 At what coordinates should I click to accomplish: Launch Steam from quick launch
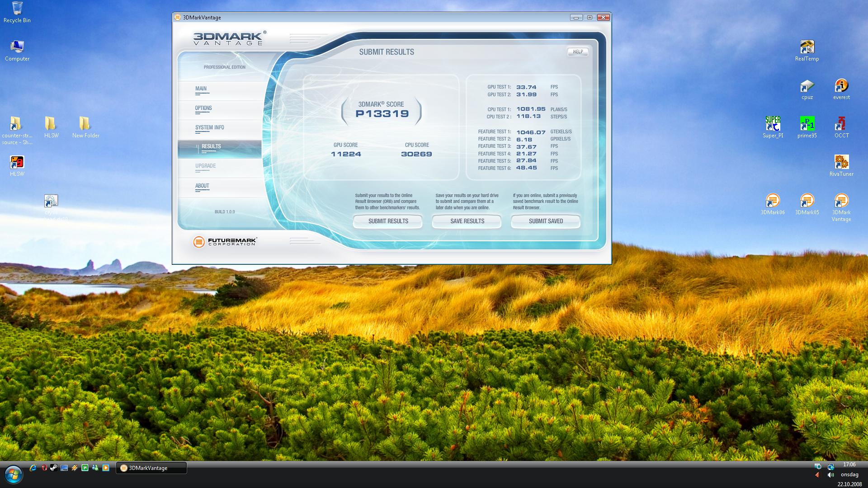pyautogui.click(x=53, y=468)
